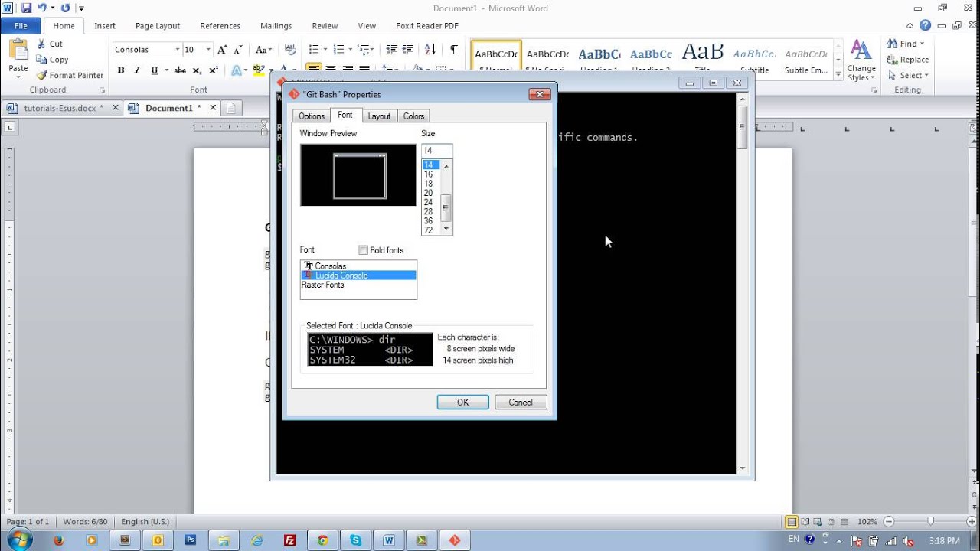
Task: Apply Underline formatting in Word ribbon
Action: point(155,70)
